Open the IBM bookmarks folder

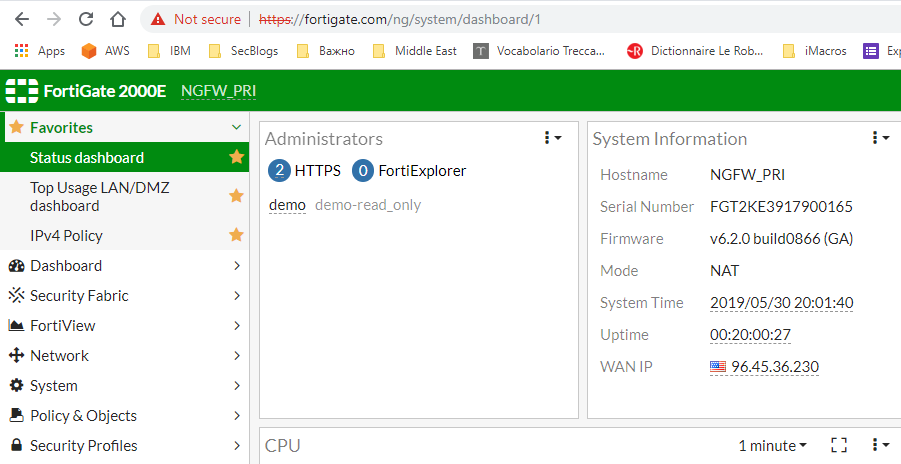point(169,51)
